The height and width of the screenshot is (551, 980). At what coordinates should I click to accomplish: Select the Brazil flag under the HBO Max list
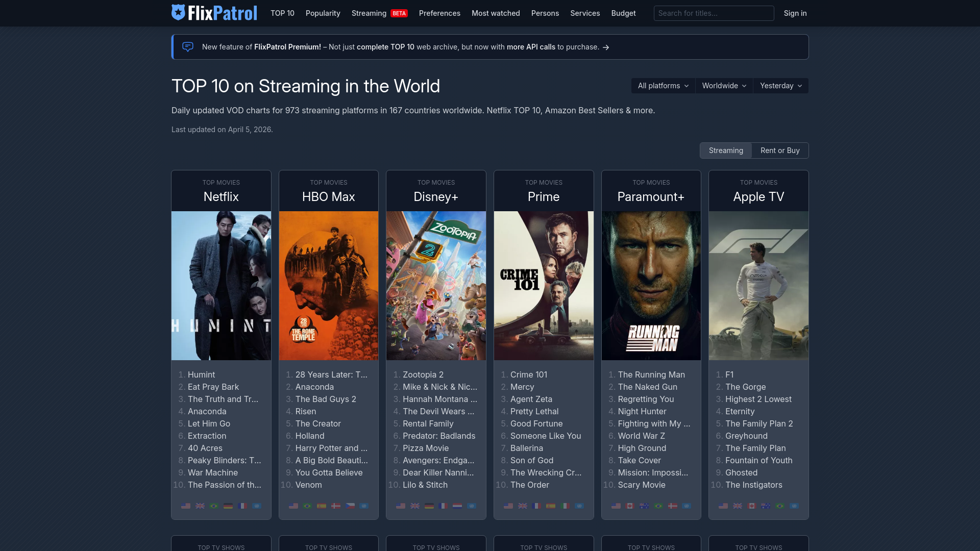(x=307, y=506)
